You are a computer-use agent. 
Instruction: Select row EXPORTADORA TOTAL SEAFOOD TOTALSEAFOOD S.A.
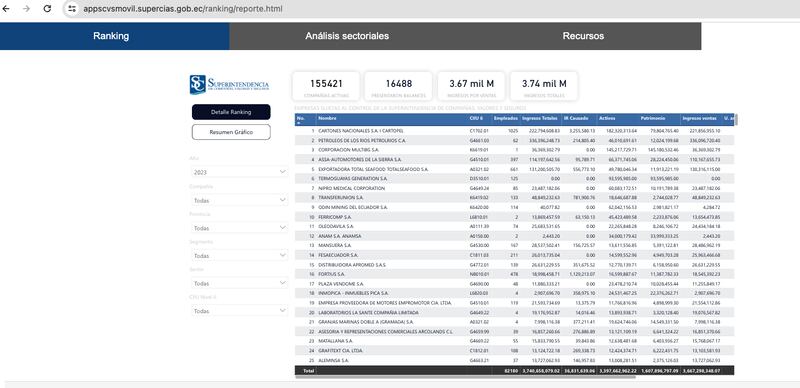pos(514,169)
